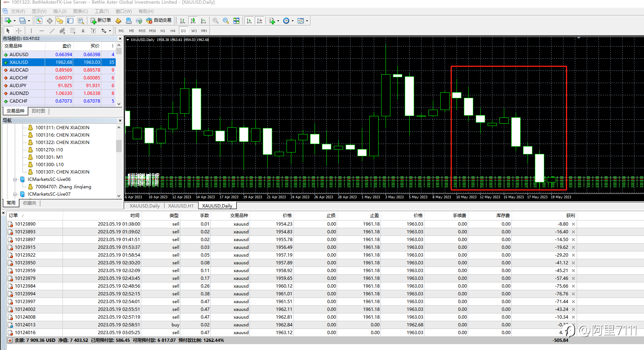
Task: Toggle chart shift from right edge
Action: 260,21
